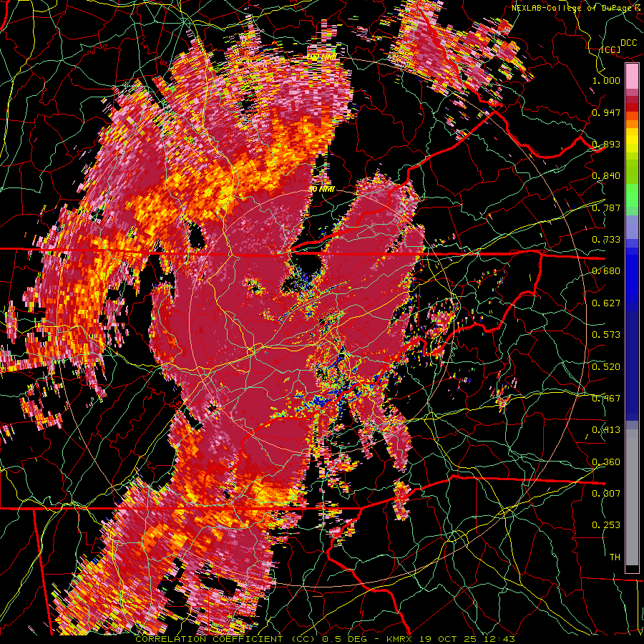Select the 0.467 scale value
Screen dimensions: 644x644
tap(606, 399)
